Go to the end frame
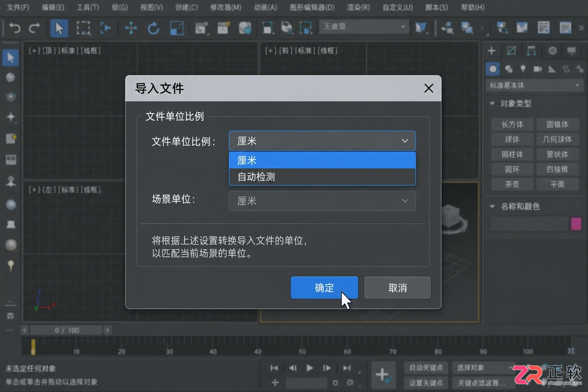The width and height of the screenshot is (588, 392). (x=347, y=368)
